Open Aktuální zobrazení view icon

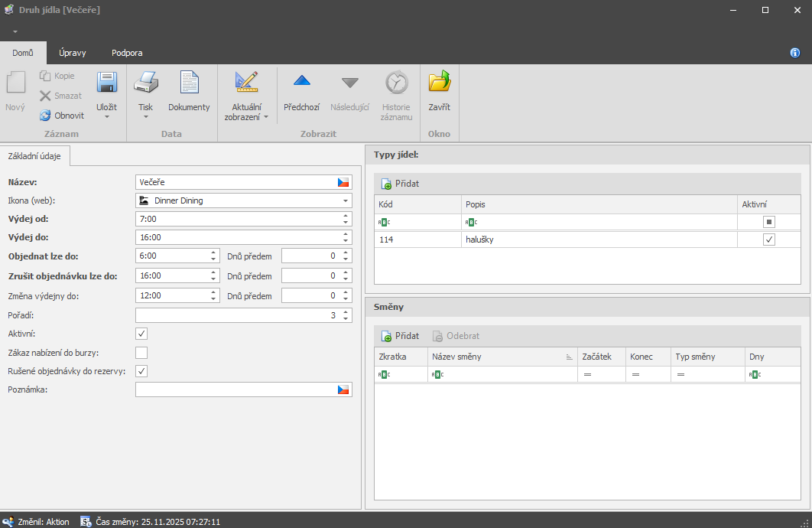(x=246, y=83)
